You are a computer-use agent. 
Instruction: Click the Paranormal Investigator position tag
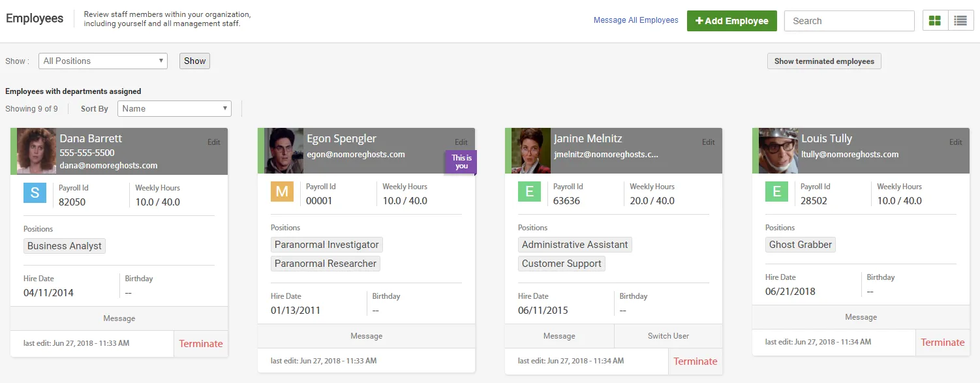(x=327, y=245)
